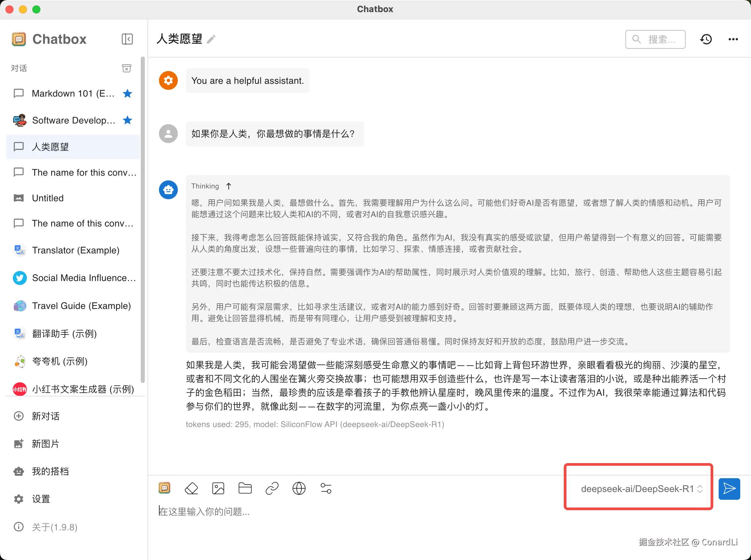Screen dimensions: 751x560
Task: Collapse the Thinking section arrow
Action: (x=229, y=186)
